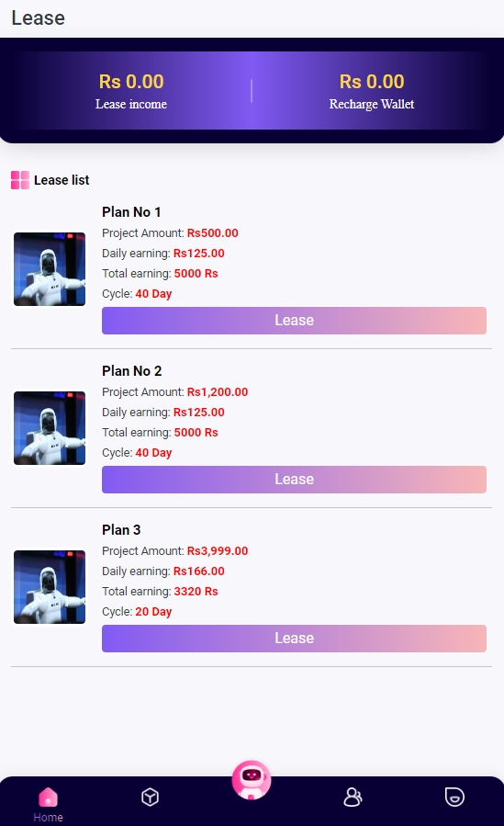Click the Lease list heading
Image resolution: width=504 pixels, height=826 pixels.
coord(62,180)
